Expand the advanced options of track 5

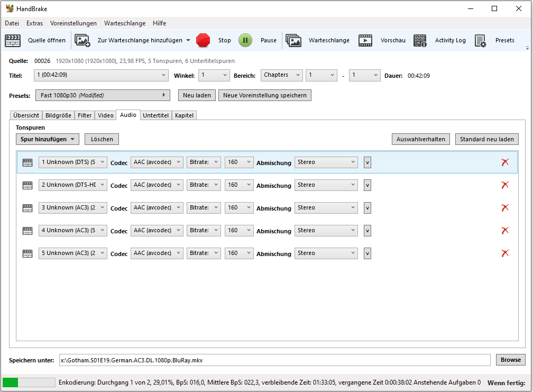367,253
